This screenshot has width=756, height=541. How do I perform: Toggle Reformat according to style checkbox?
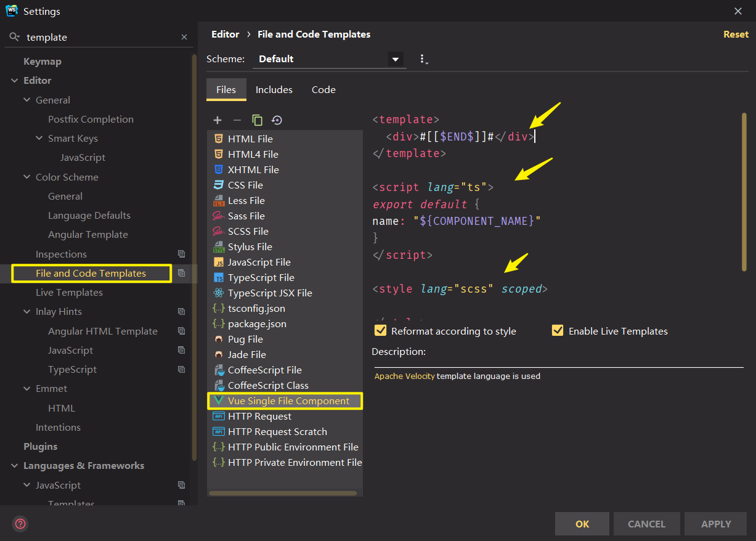coord(380,331)
